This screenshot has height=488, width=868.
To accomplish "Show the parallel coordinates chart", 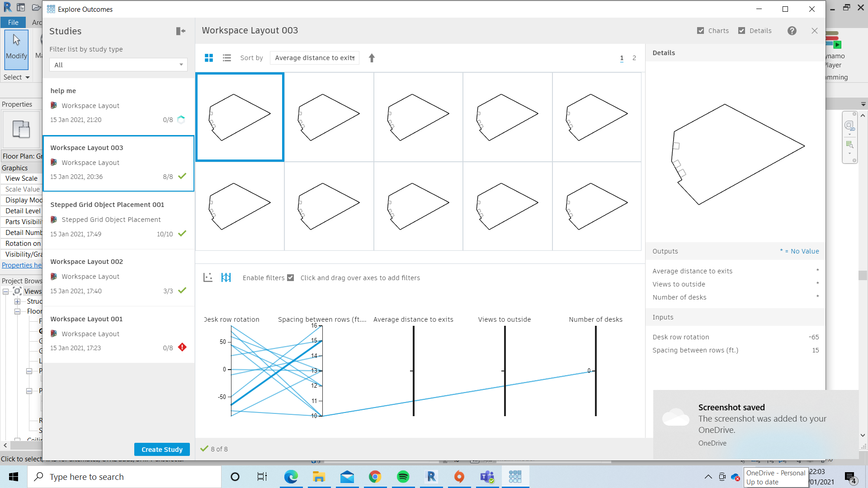I will pyautogui.click(x=226, y=277).
